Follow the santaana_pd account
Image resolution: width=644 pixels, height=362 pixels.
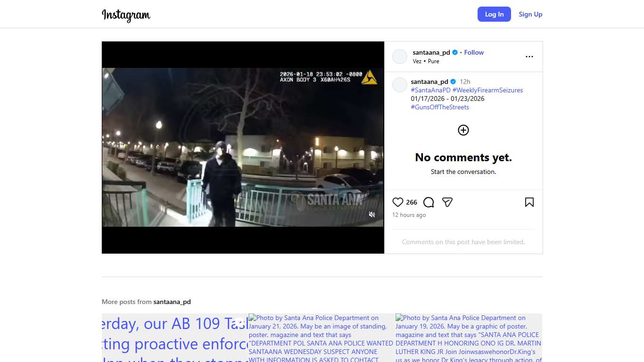(474, 52)
